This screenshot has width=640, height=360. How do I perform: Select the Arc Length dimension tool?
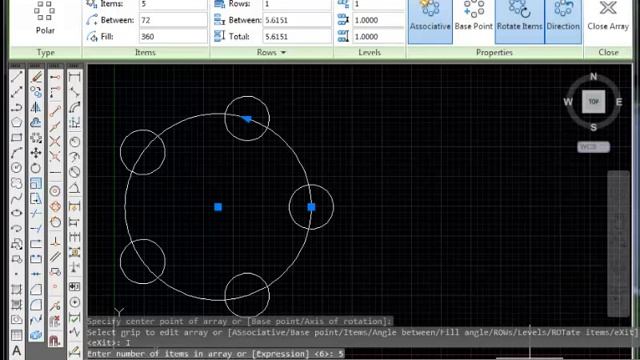75,107
